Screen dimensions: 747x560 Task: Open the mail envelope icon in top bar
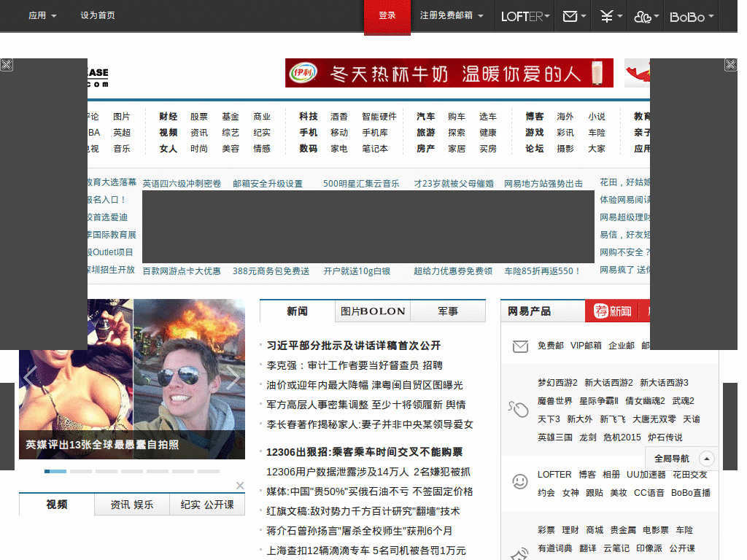coord(570,15)
